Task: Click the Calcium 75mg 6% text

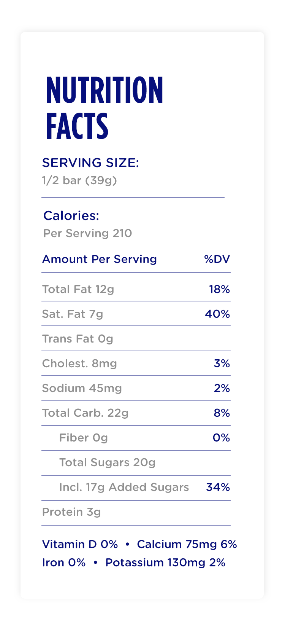Action: pyautogui.click(x=187, y=544)
